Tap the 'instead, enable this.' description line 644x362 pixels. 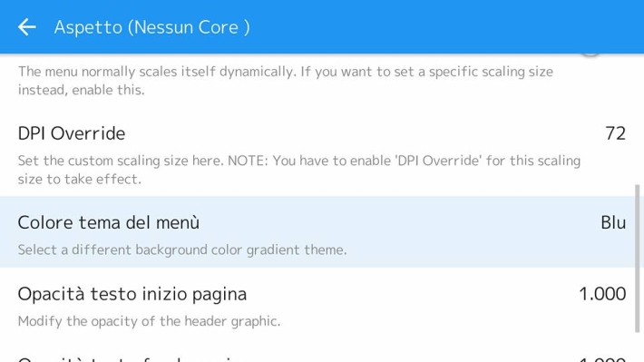pos(82,90)
